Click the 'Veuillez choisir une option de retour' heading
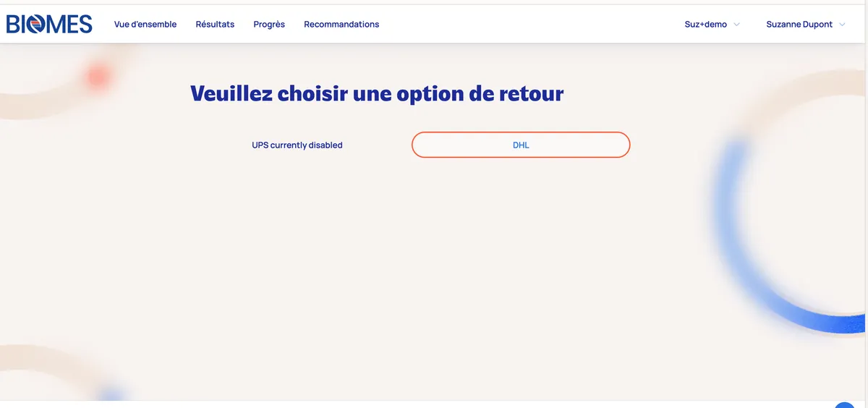This screenshot has width=868, height=408. 377,94
